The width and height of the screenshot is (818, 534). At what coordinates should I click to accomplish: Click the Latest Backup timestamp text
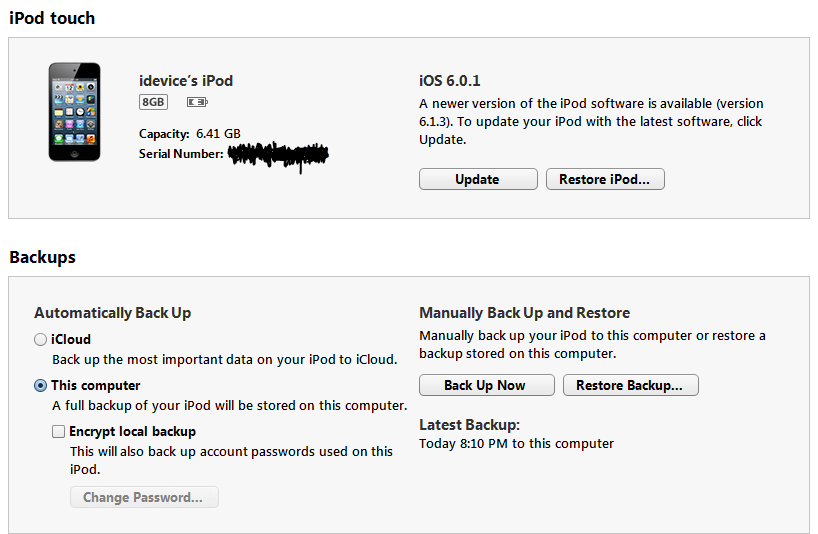point(516,443)
